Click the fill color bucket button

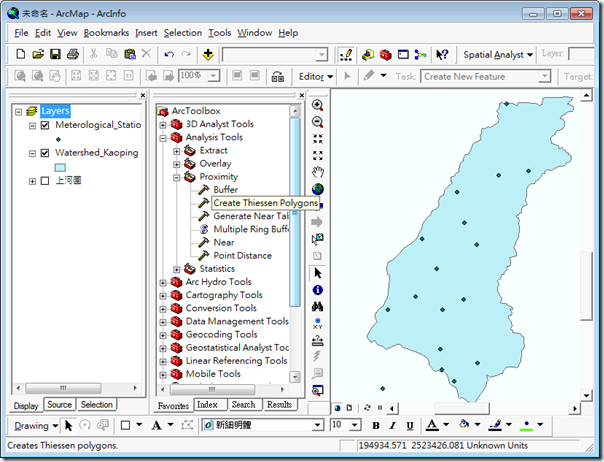[464, 425]
